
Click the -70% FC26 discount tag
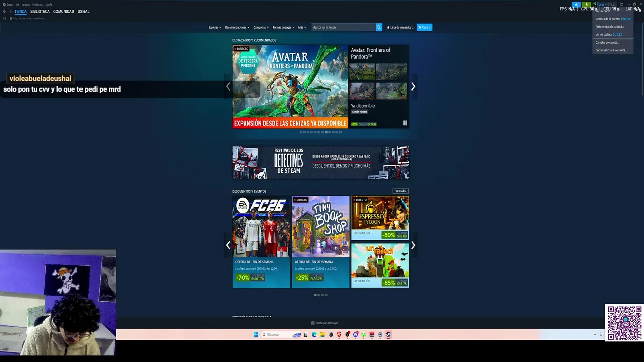click(243, 278)
